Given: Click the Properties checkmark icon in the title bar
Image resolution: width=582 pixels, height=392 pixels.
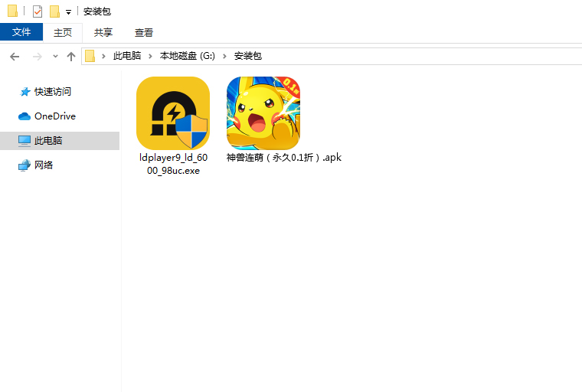Looking at the screenshot, I should pyautogui.click(x=38, y=11).
